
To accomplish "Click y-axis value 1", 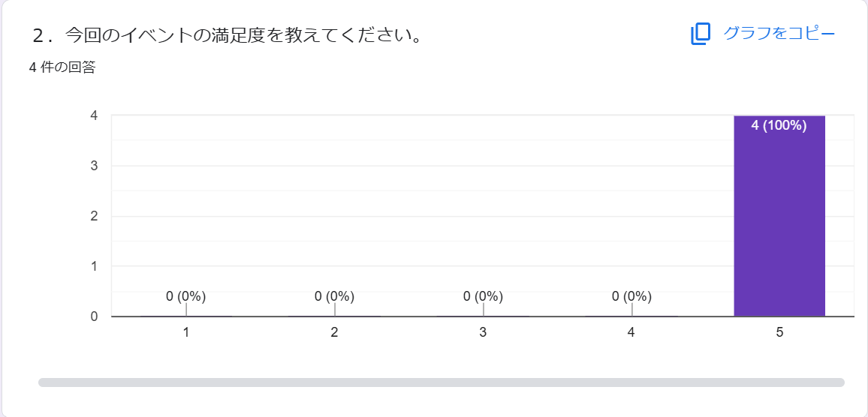I will (95, 266).
